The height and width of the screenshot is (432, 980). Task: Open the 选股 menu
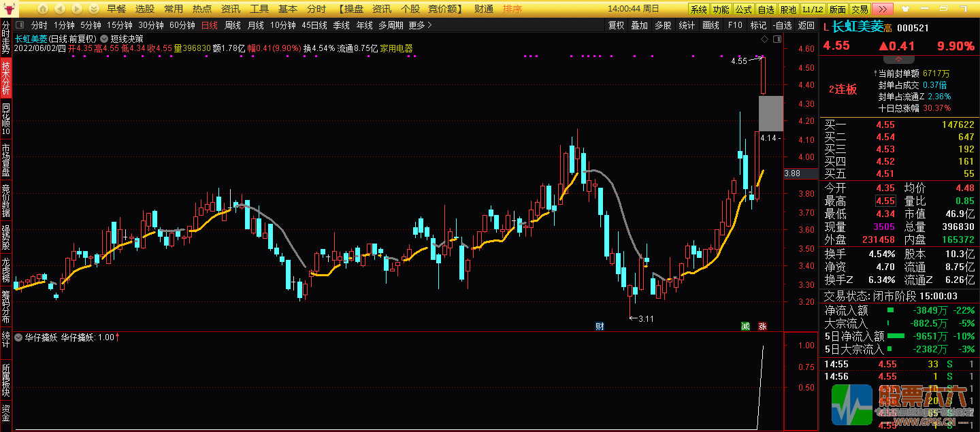point(145,9)
